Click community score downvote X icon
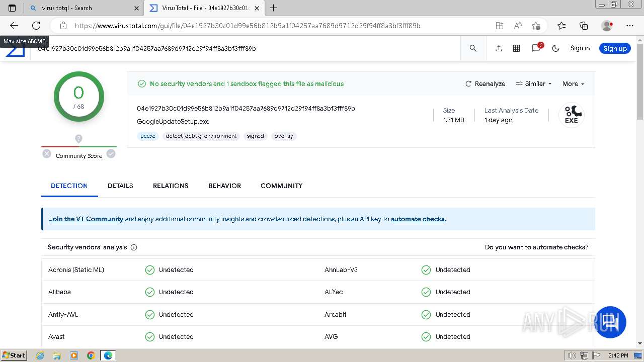 click(x=47, y=154)
